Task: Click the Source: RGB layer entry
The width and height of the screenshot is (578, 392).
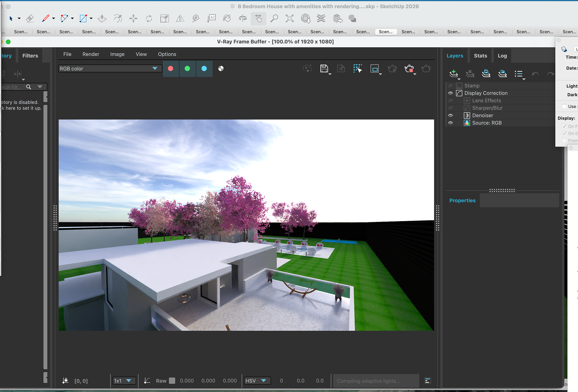Action: [487, 123]
